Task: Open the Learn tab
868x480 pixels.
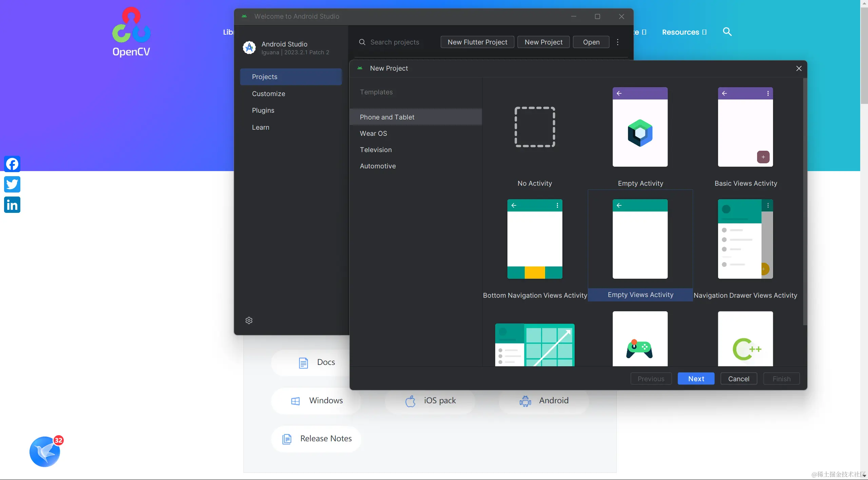Action: (291, 127)
